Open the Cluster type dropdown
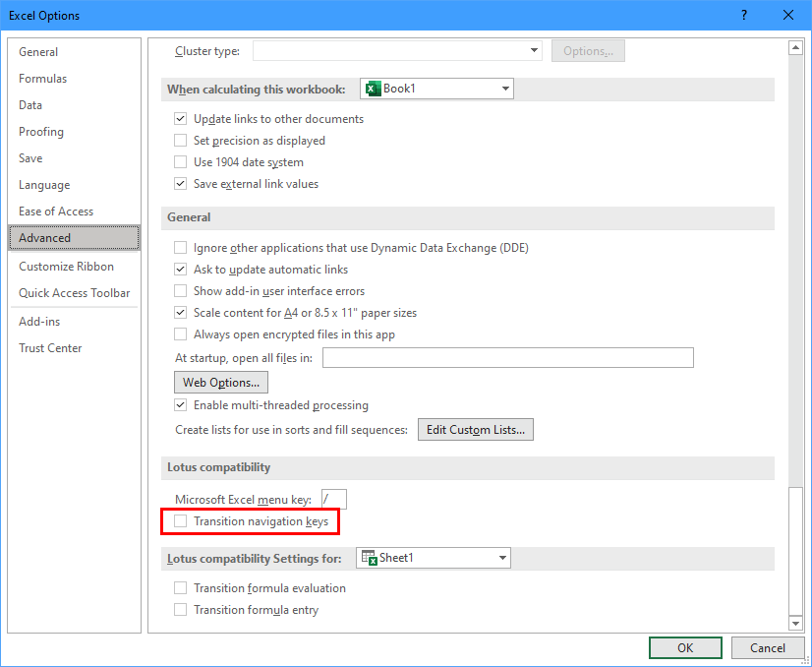This screenshot has width=812, height=667. point(397,51)
